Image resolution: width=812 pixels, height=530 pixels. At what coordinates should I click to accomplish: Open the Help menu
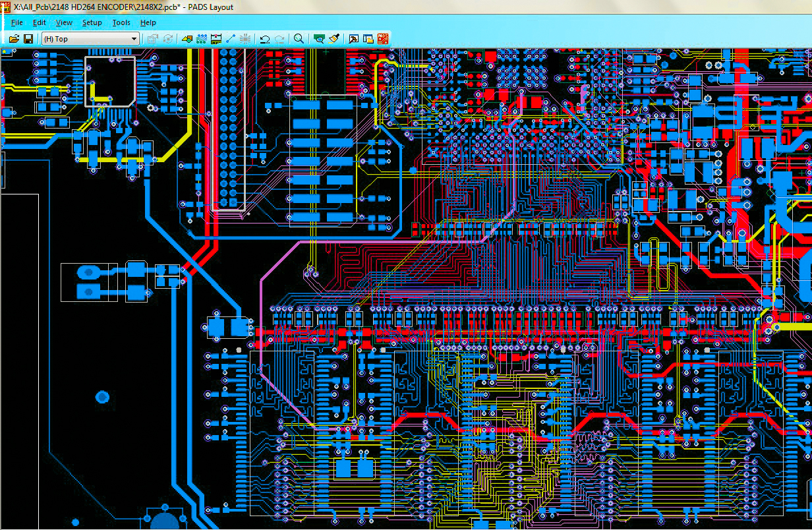pos(148,22)
